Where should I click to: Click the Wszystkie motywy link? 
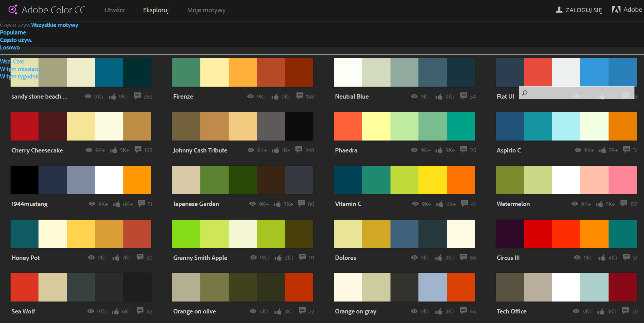click(55, 25)
